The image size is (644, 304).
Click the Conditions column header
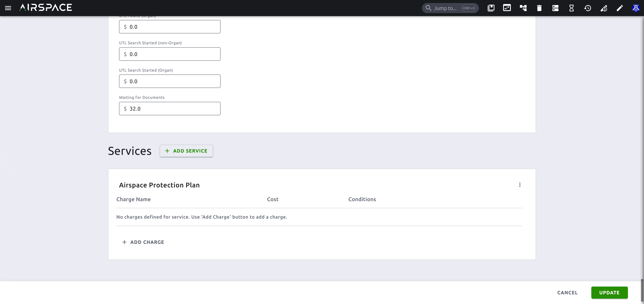362,199
